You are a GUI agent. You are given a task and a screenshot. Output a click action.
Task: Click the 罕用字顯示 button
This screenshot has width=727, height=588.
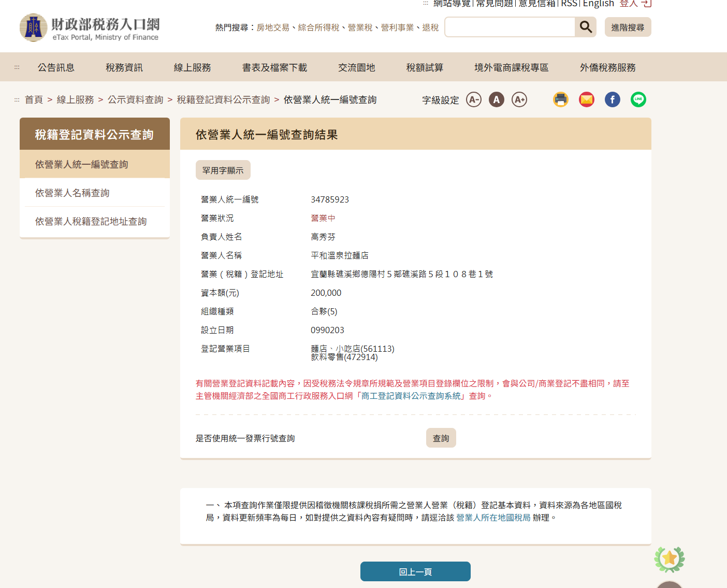point(223,170)
